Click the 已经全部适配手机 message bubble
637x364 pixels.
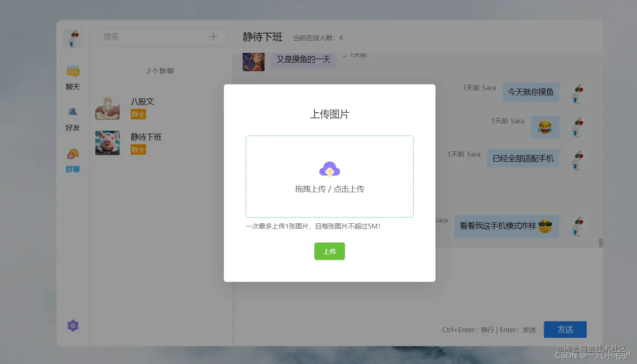click(x=524, y=159)
